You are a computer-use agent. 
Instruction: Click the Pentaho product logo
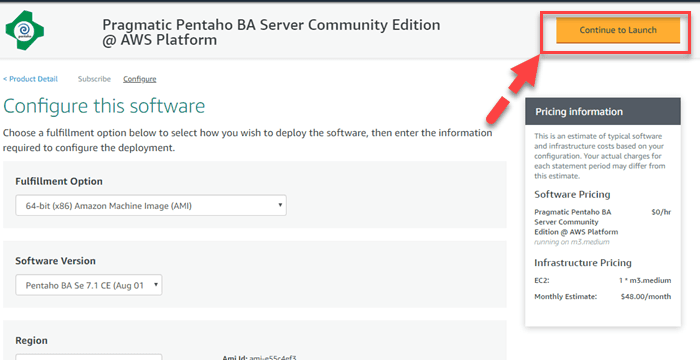coord(25,30)
